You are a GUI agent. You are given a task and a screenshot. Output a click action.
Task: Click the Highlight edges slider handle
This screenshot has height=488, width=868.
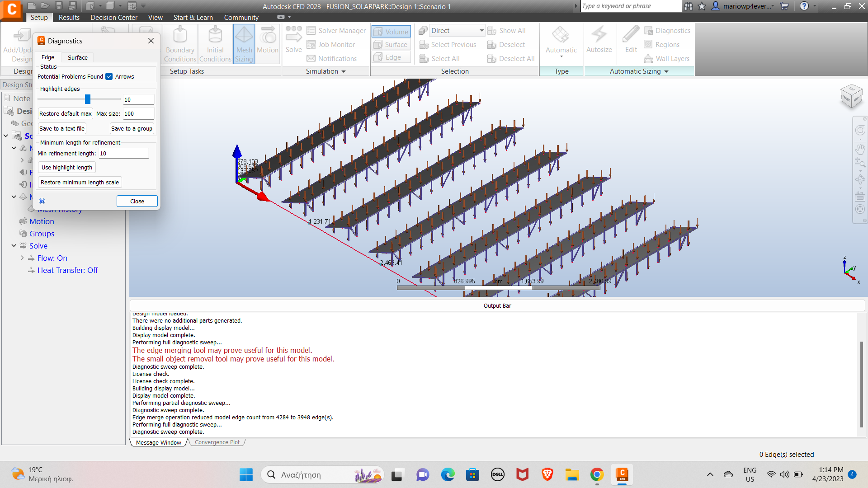pyautogui.click(x=89, y=99)
